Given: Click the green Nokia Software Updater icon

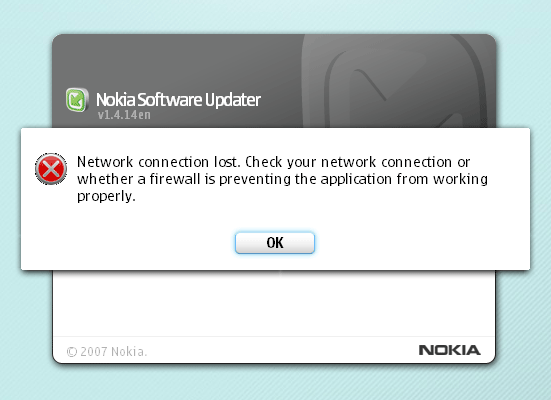Looking at the screenshot, I should pos(77,100).
